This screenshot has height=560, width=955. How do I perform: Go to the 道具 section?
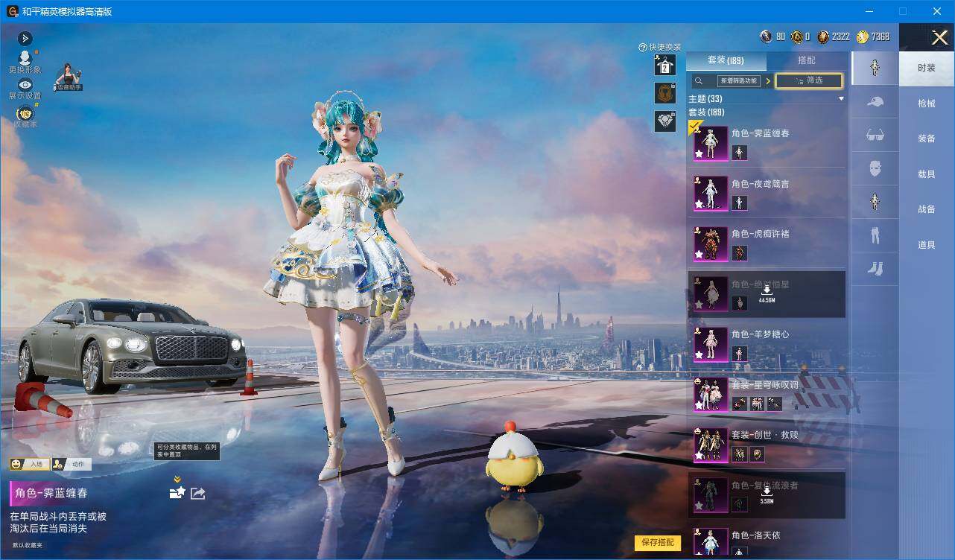coord(927,245)
